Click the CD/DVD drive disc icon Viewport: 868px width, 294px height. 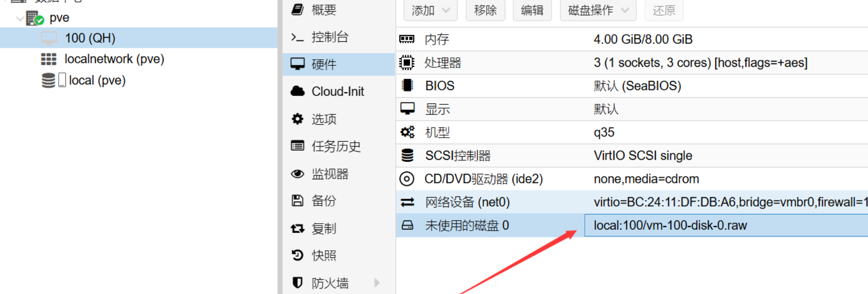(x=407, y=179)
